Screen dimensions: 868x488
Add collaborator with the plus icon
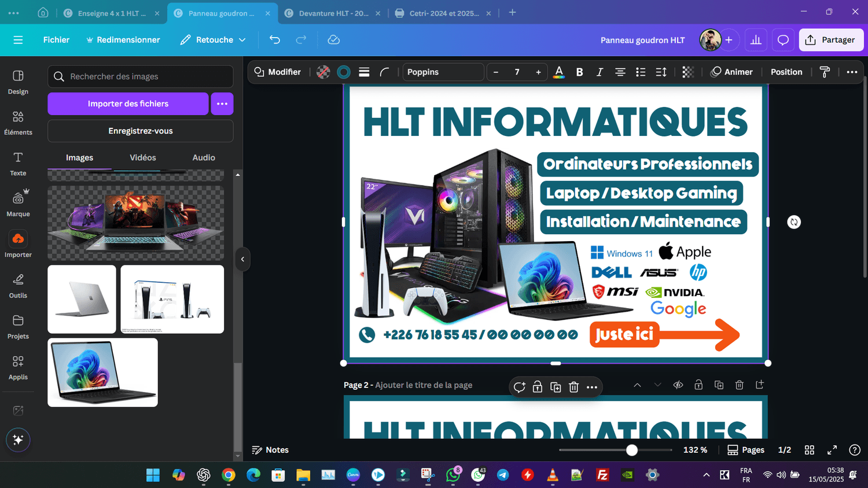729,40
